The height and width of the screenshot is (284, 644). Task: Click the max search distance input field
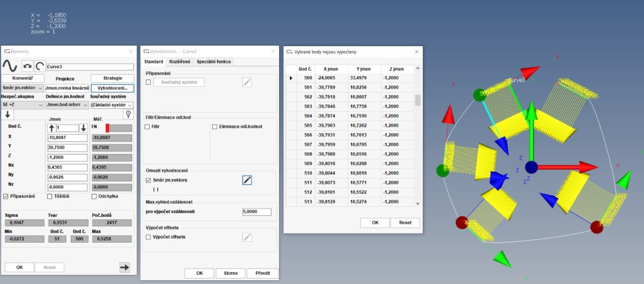(257, 212)
